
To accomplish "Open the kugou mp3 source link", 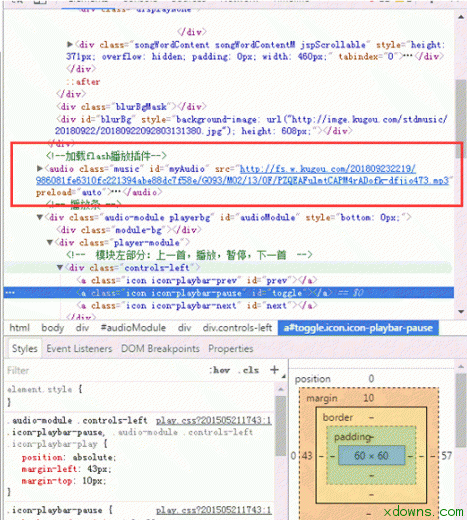I will [x=243, y=175].
